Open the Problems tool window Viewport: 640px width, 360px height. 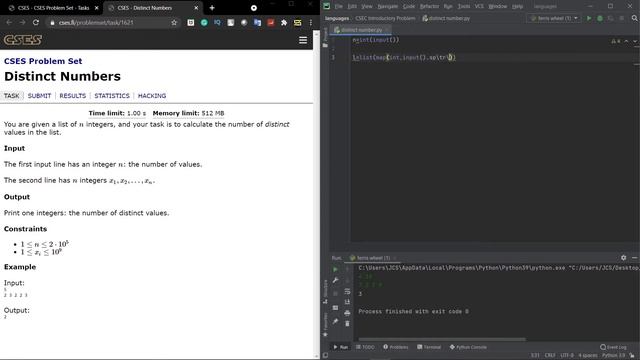pyautogui.click(x=396, y=347)
